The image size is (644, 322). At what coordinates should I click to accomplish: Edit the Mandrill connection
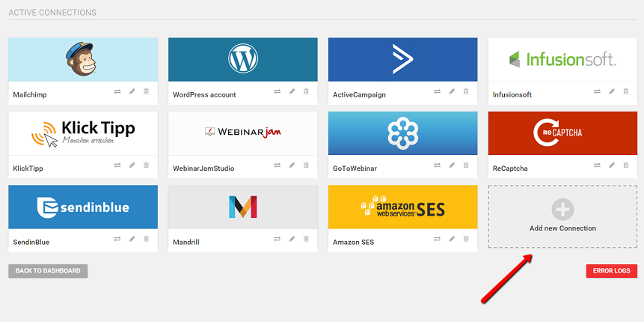coord(292,239)
